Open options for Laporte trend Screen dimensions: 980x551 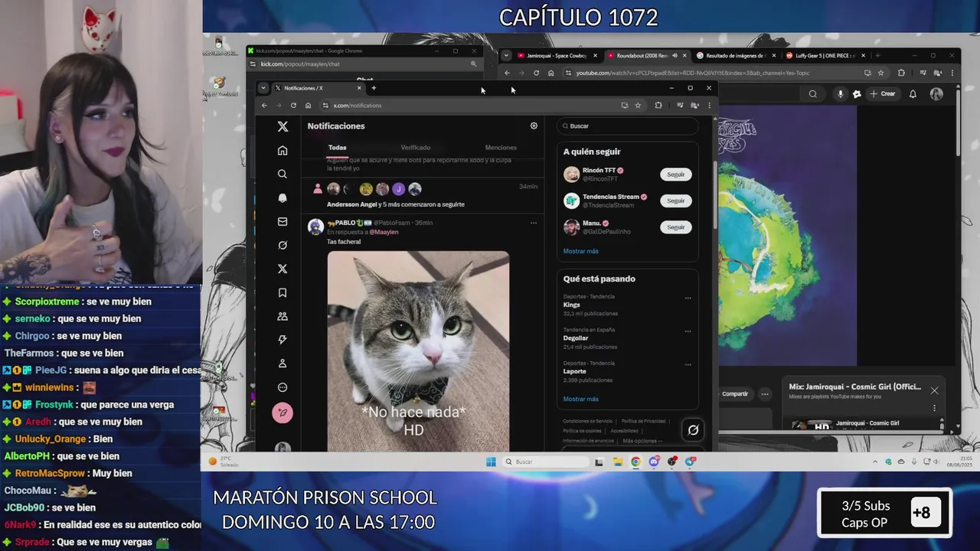[688, 365]
